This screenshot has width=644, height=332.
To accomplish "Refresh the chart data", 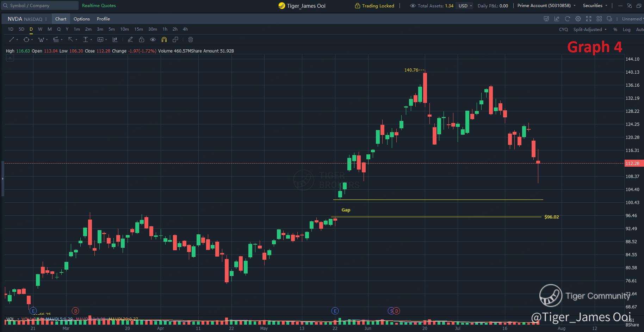I will (x=568, y=19).
